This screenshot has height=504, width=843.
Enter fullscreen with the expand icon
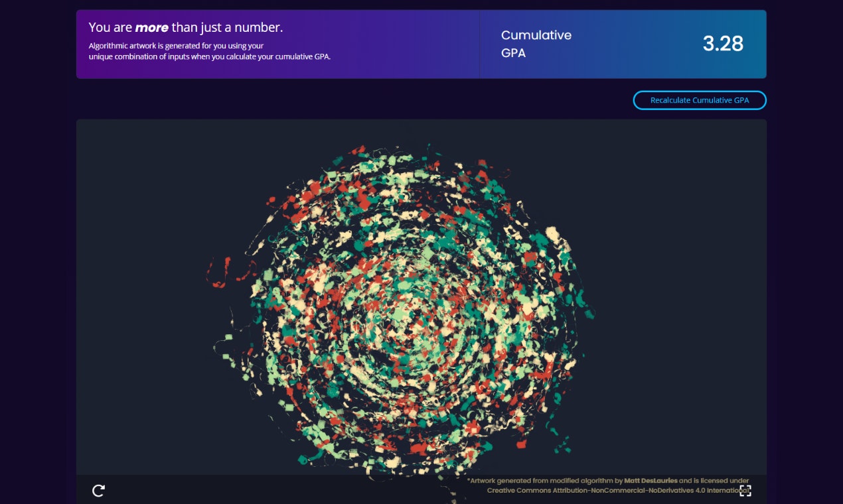point(746,491)
